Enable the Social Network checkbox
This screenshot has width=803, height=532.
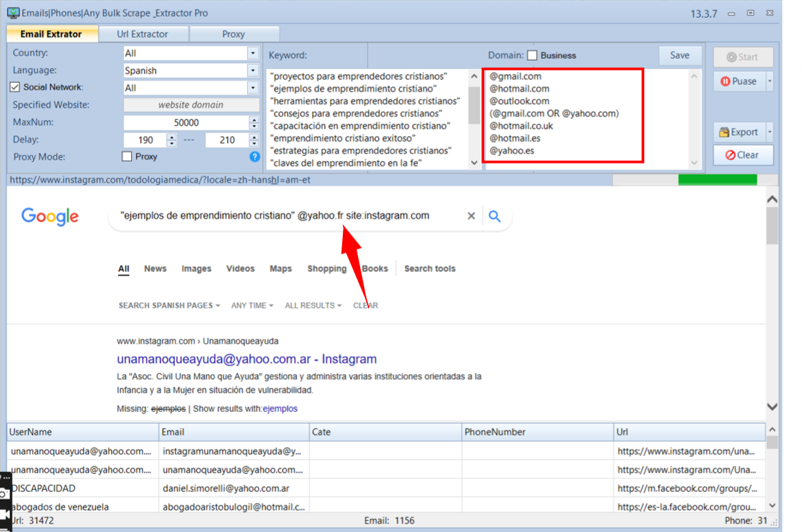pos(15,87)
